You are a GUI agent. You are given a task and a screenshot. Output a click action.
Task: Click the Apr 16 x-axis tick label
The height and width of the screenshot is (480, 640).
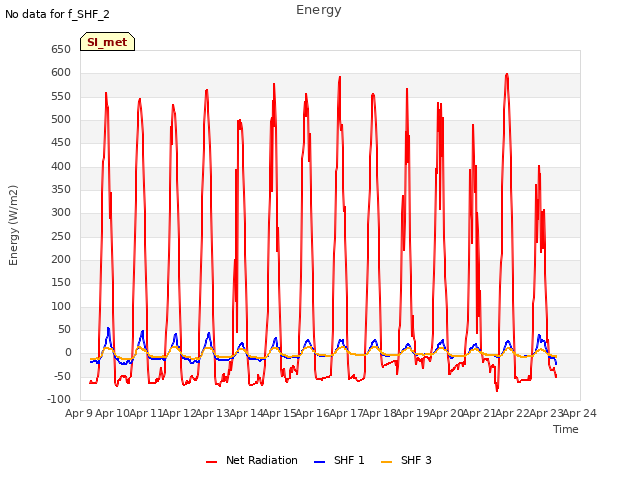pyautogui.click(x=313, y=413)
